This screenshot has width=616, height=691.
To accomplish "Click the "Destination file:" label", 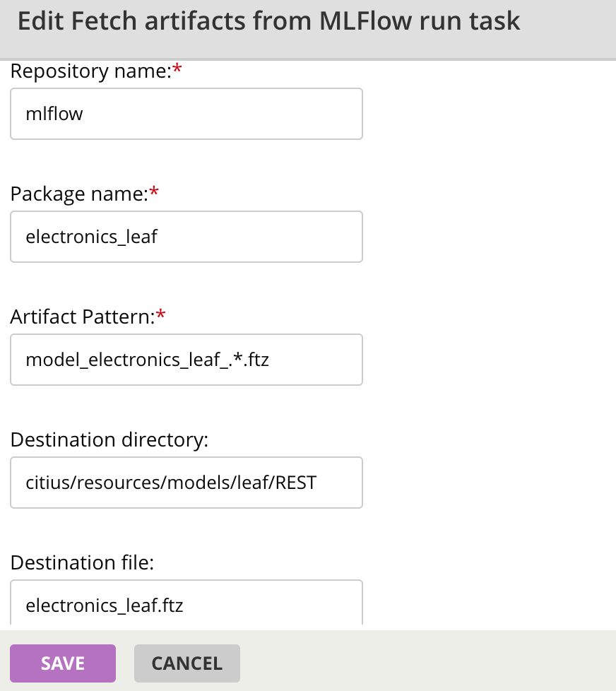I will click(82, 563).
